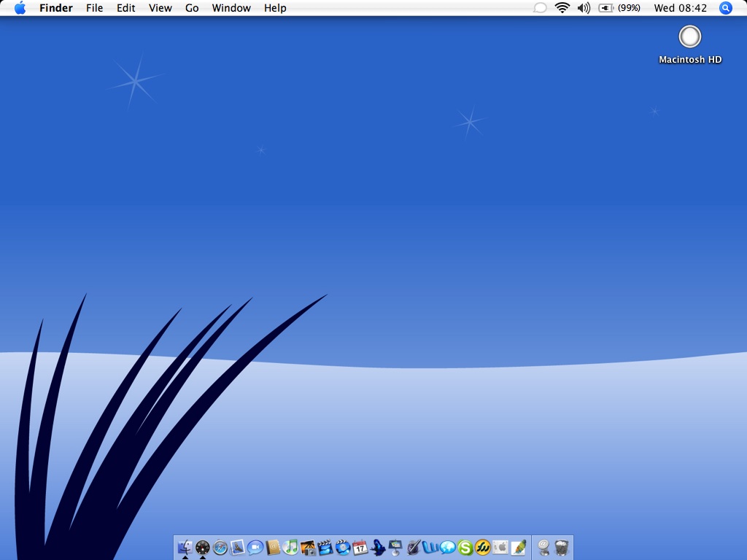
Task: Open the Wi-Fi status menu
Action: [562, 8]
